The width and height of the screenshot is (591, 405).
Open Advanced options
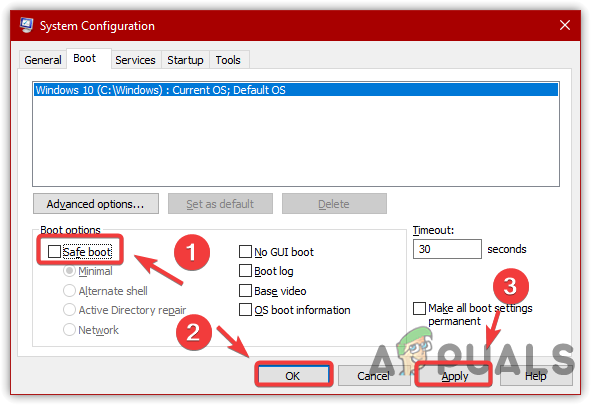click(96, 204)
